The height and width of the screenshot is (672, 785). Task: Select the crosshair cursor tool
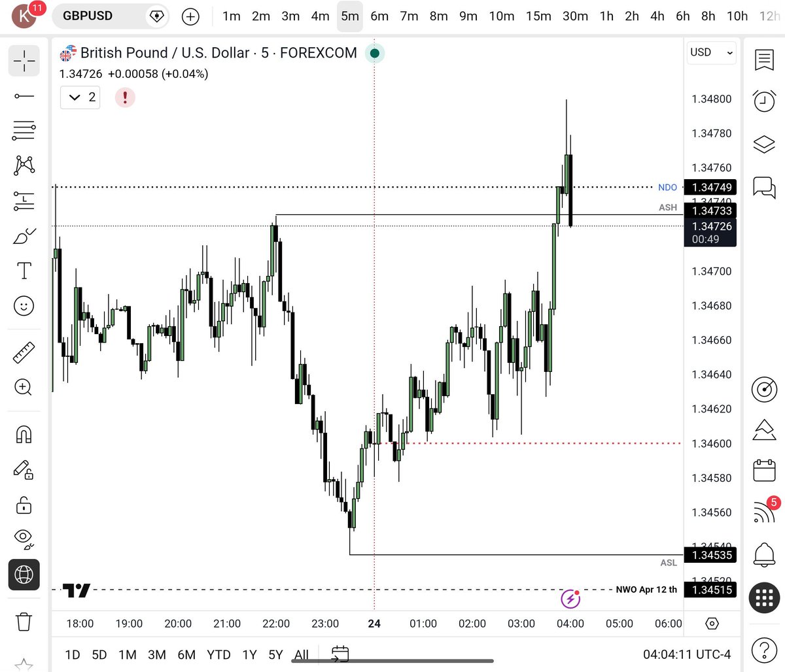click(24, 61)
